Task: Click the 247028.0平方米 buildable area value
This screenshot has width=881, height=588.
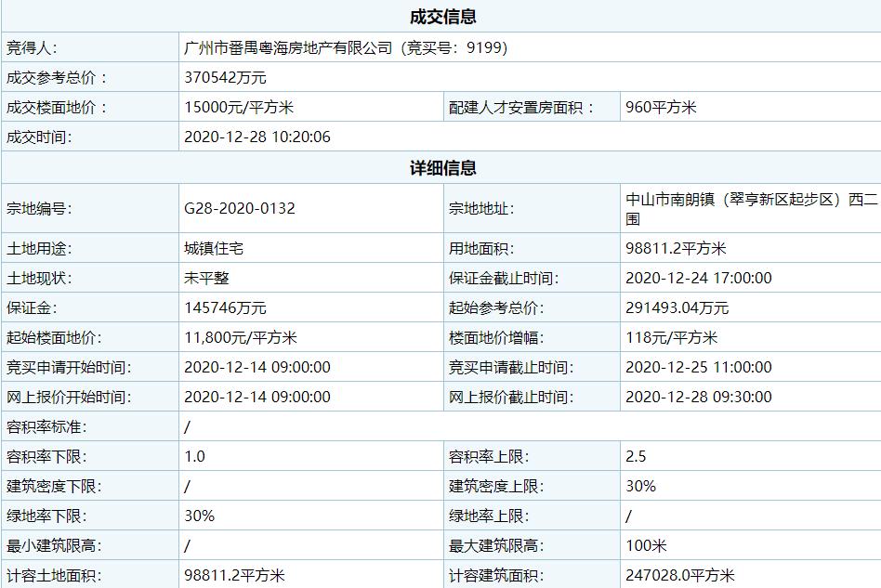Action: click(x=680, y=575)
